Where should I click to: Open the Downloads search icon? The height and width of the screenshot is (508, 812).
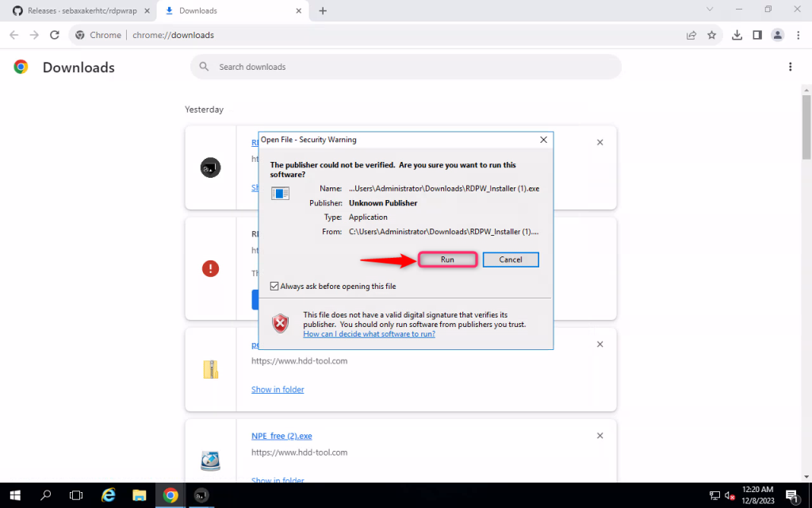(x=204, y=67)
